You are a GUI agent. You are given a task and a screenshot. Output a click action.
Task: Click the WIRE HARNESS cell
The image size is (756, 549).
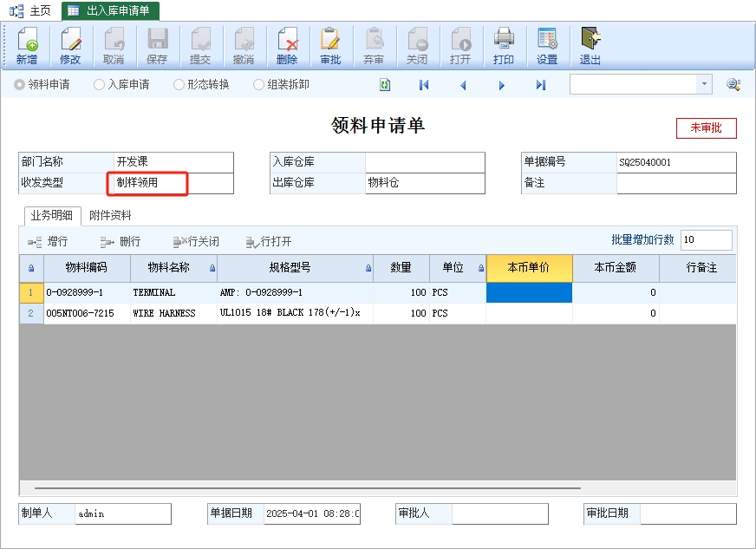tap(173, 314)
